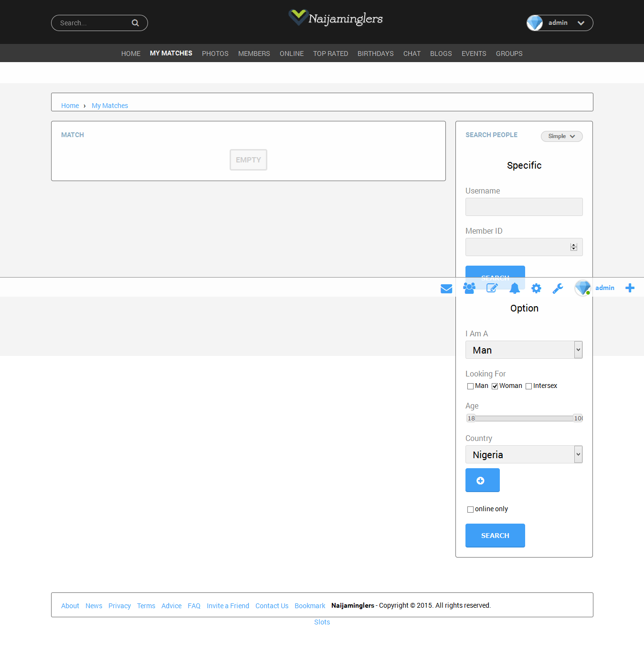Image resolution: width=644 pixels, height=655 pixels.
Task: Click the magnifier search icon
Action: (135, 23)
